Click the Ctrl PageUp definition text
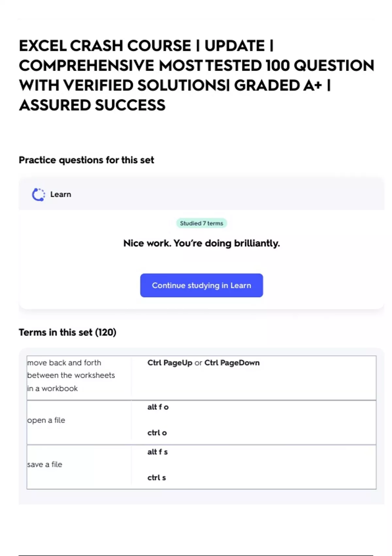 [170, 363]
